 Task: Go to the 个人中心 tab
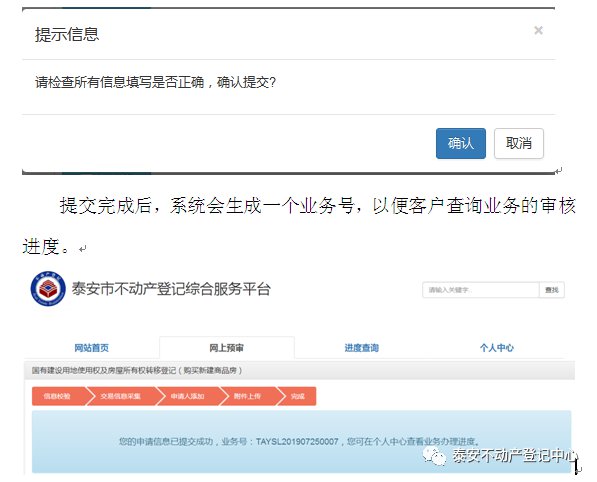click(x=496, y=348)
